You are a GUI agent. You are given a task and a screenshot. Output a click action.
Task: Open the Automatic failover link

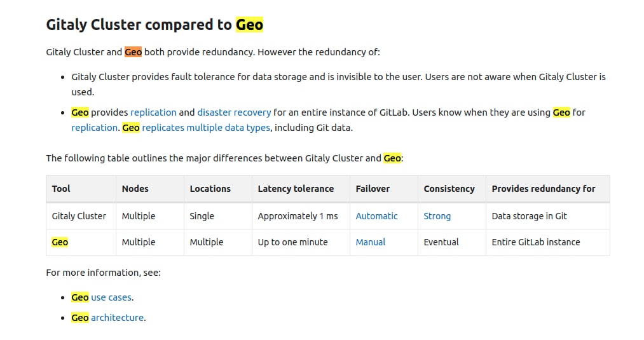376,216
